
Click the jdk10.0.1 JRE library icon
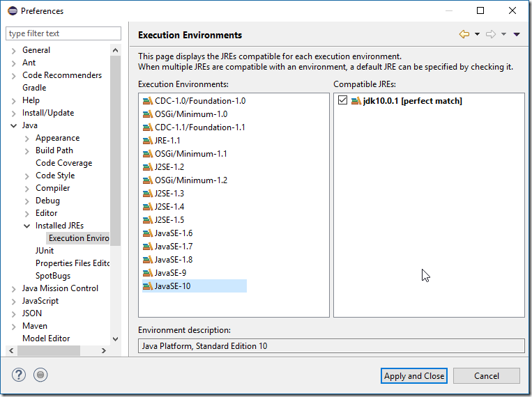(356, 101)
